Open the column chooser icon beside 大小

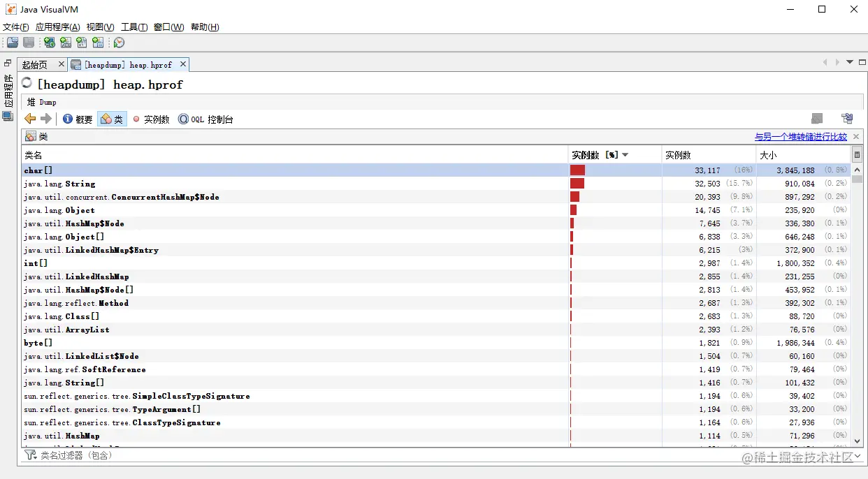[x=858, y=155]
